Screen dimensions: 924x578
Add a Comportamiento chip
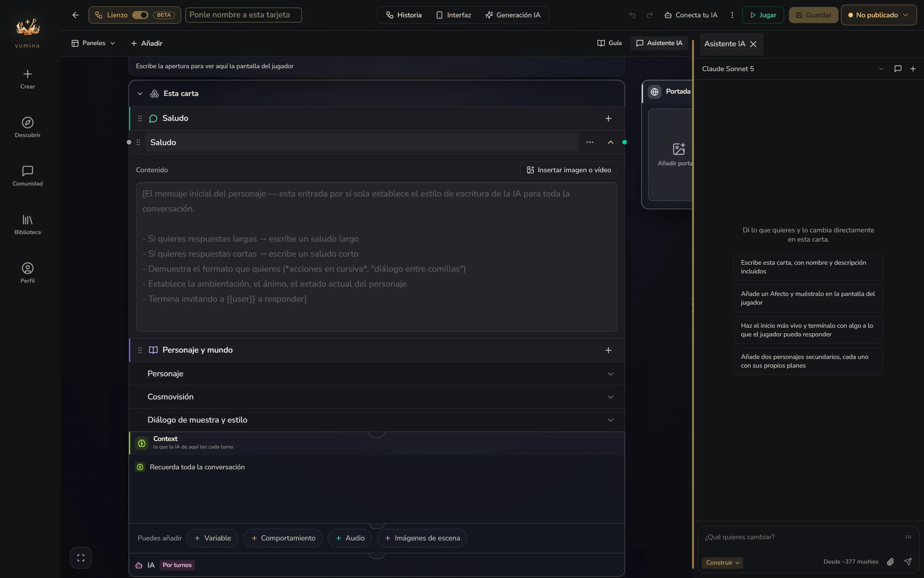[283, 538]
